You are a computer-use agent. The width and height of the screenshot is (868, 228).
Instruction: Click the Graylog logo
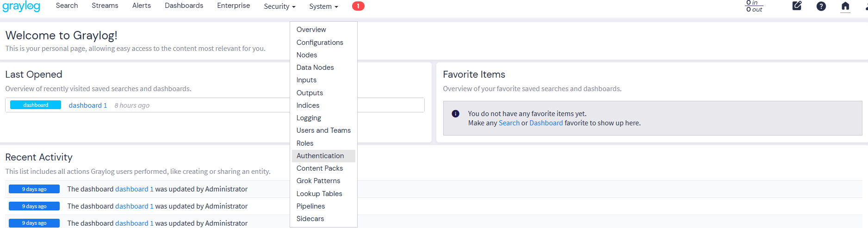click(x=21, y=6)
